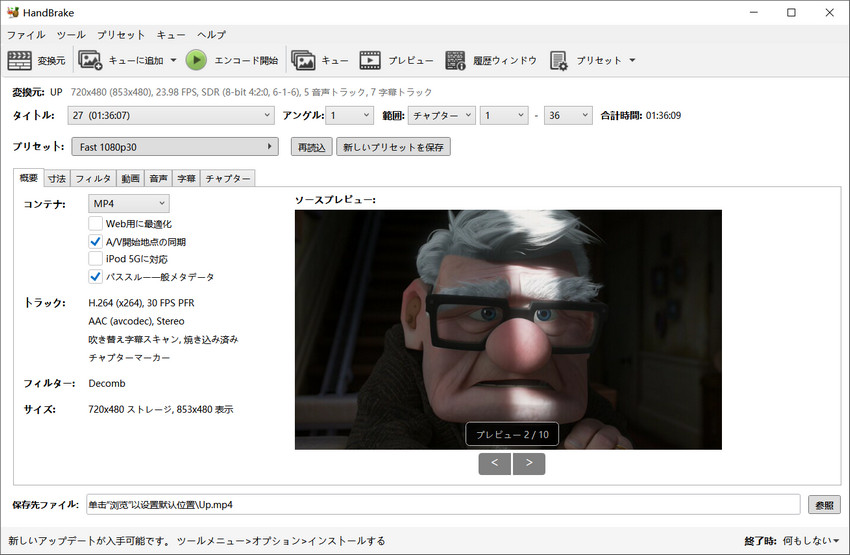Open the プリセット (Presets) menu

pyautogui.click(x=121, y=35)
